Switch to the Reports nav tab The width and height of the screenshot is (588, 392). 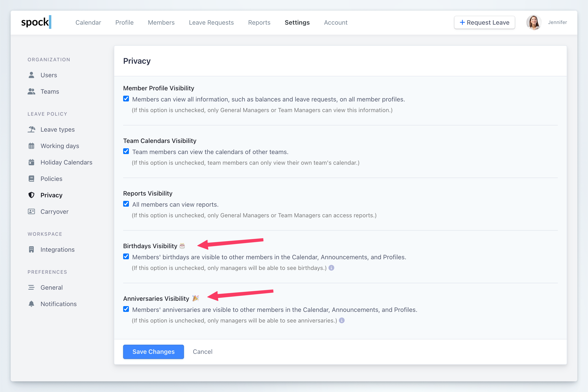click(x=259, y=22)
